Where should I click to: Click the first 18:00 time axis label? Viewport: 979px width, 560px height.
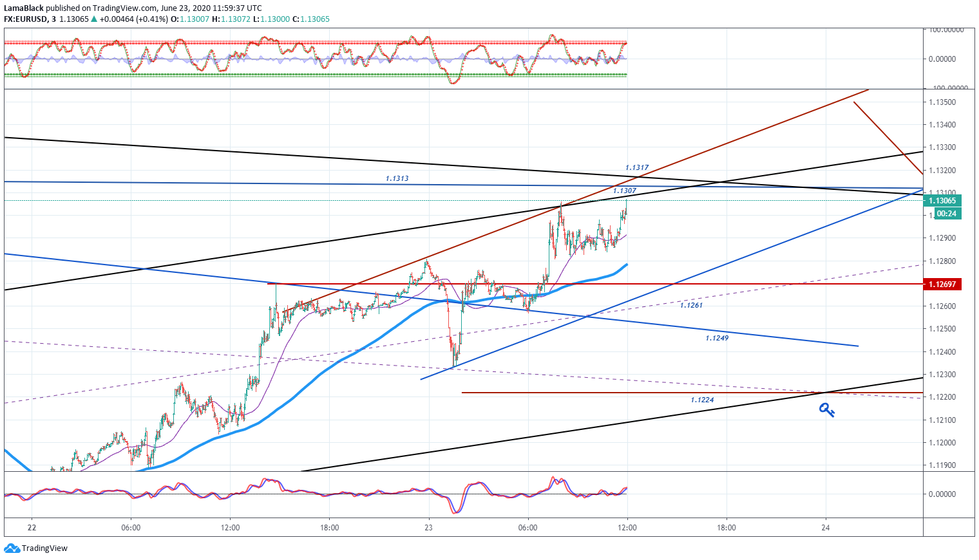(x=329, y=528)
